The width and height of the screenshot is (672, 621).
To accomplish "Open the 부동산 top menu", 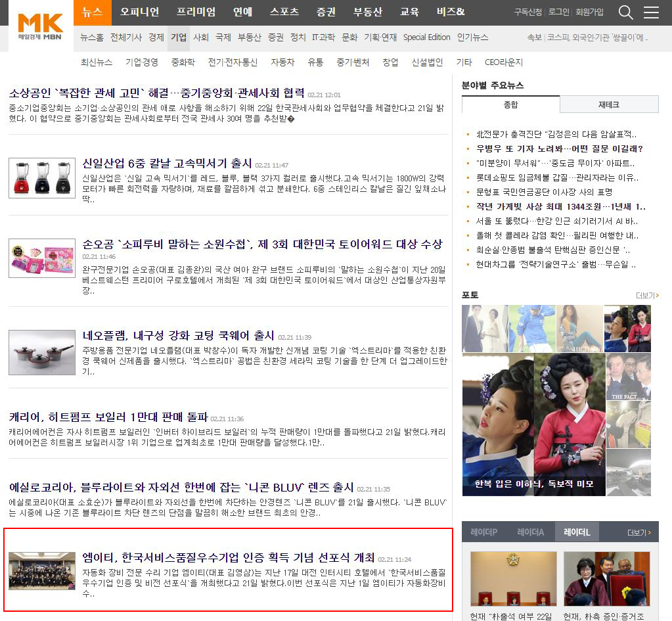I will pyautogui.click(x=368, y=12).
